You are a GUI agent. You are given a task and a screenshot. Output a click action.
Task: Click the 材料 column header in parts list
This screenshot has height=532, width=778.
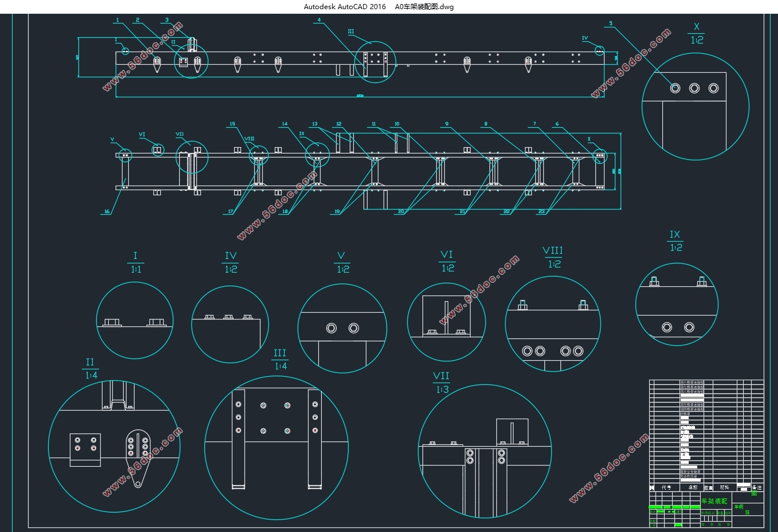click(724, 487)
